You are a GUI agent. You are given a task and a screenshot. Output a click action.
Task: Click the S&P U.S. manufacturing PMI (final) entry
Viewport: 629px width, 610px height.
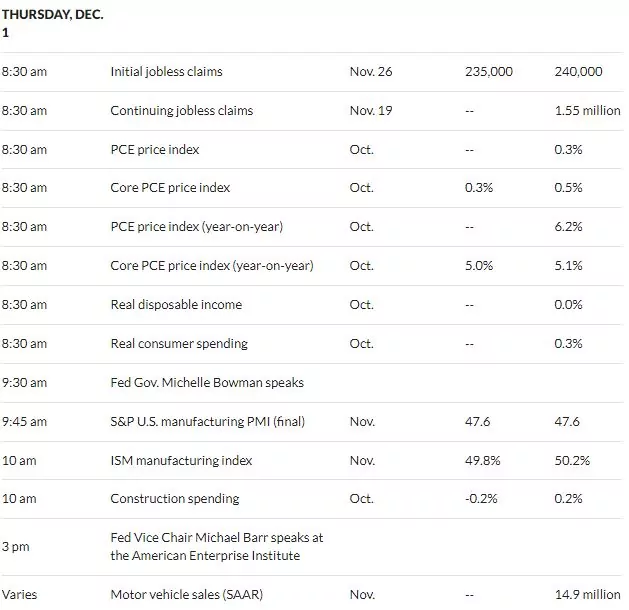tap(207, 422)
